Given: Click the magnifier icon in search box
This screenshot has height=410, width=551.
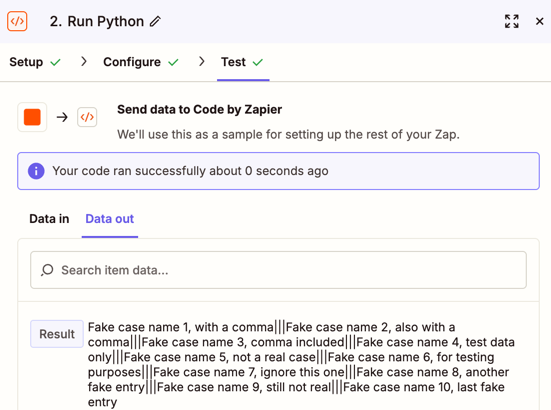Looking at the screenshot, I should pos(47,270).
